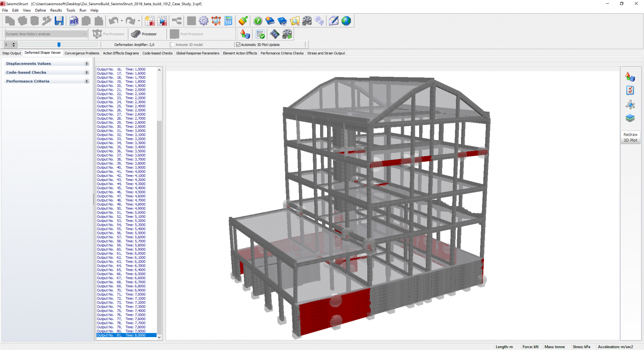The height and width of the screenshot is (350, 644).
Task: Click the Deformation Amplifier slider handle
Action: click(x=59, y=45)
